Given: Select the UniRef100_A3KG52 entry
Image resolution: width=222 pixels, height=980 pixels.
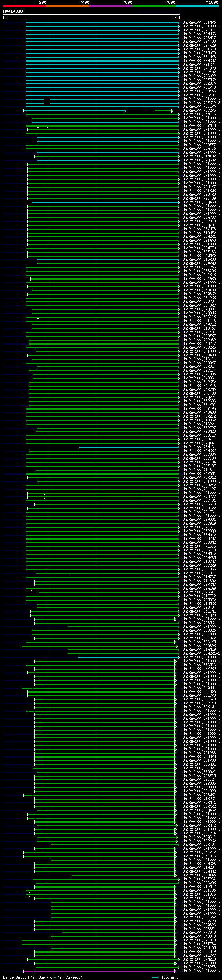Looking at the screenshot, I should tap(199, 918).
